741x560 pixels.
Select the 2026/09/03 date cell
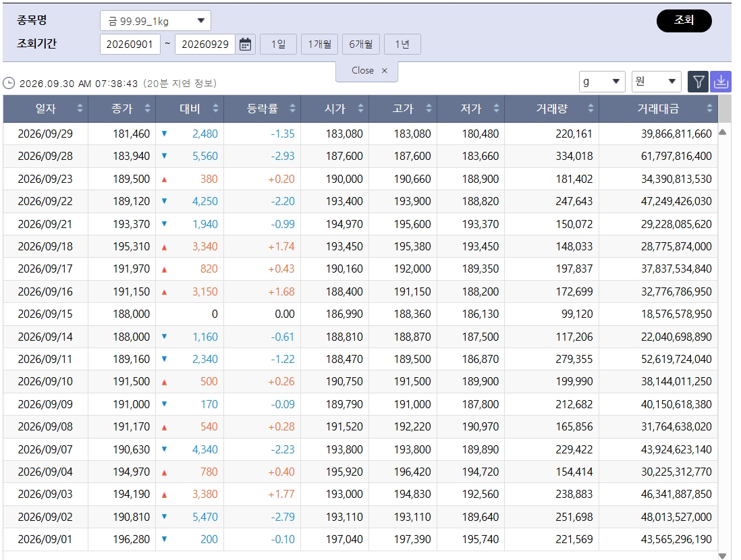[x=45, y=495]
